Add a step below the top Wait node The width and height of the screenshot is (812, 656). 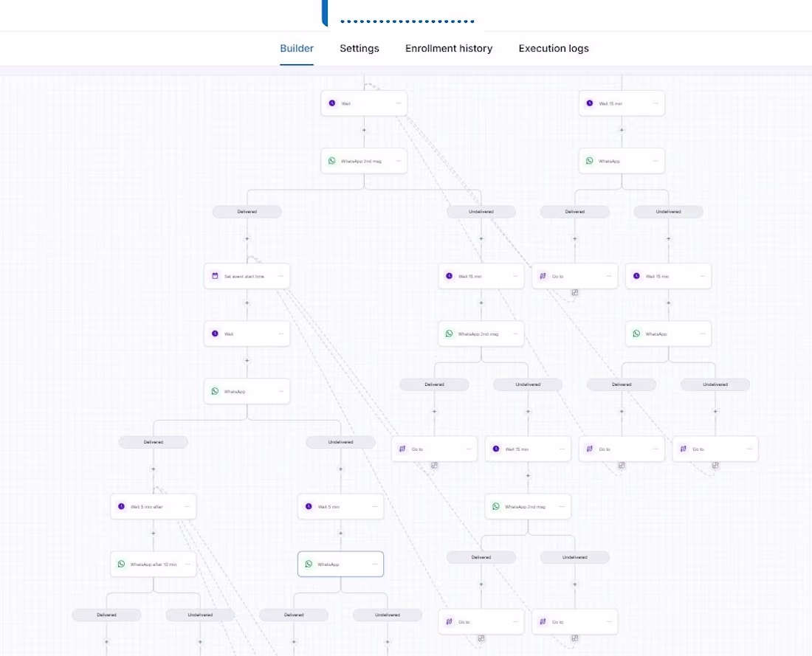pyautogui.click(x=364, y=130)
